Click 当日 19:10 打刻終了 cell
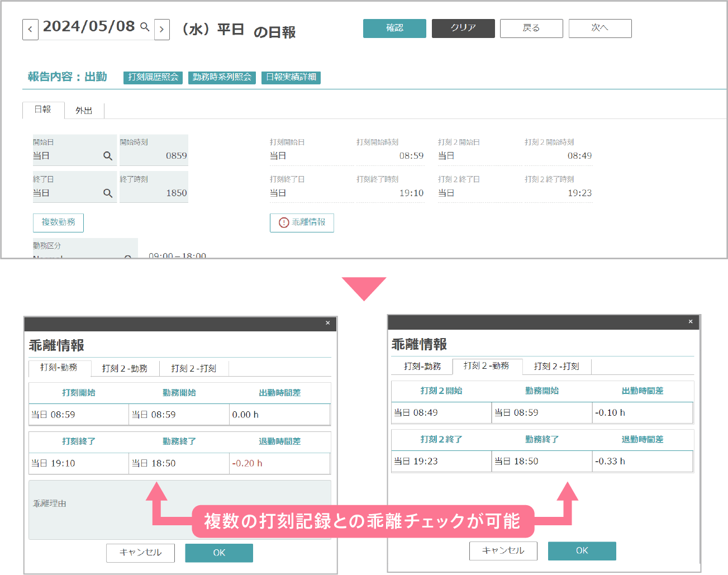The width and height of the screenshot is (728, 575). point(79,463)
